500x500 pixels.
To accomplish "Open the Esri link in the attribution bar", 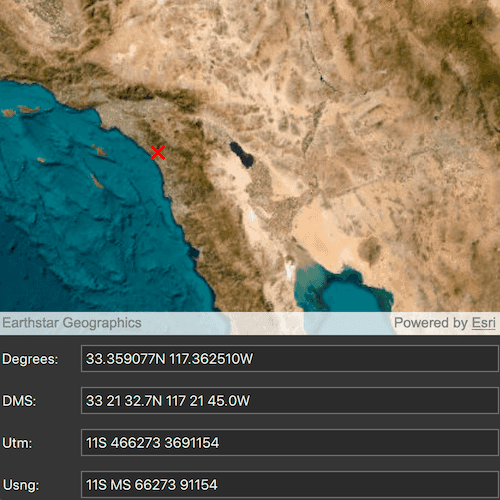I will tap(483, 323).
